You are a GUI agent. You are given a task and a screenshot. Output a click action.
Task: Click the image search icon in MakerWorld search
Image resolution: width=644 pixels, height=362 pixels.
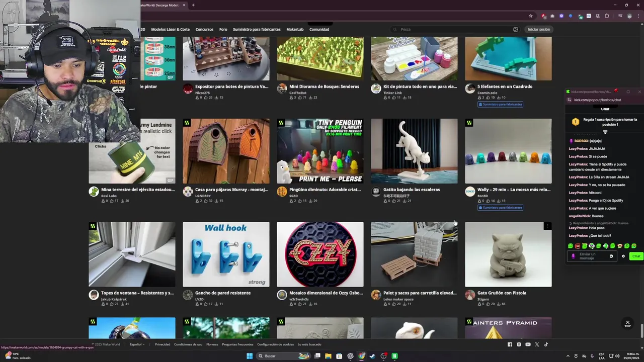pyautogui.click(x=515, y=29)
